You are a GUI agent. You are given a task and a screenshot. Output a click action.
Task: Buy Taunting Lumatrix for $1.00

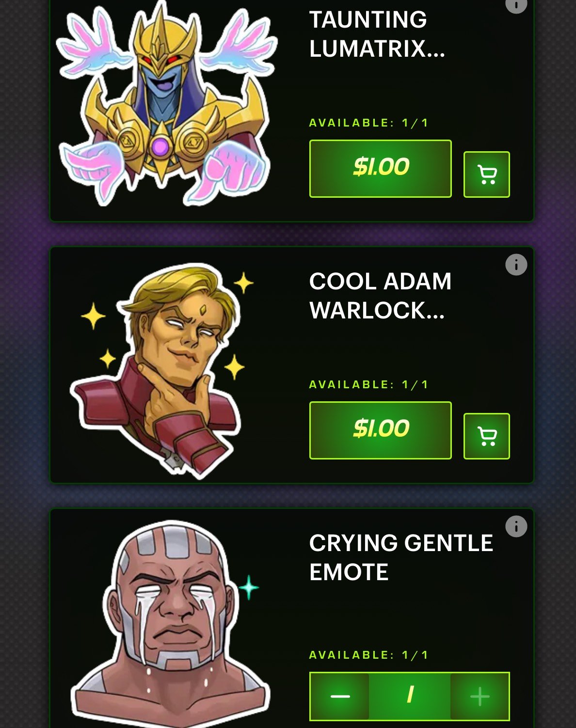pos(381,169)
